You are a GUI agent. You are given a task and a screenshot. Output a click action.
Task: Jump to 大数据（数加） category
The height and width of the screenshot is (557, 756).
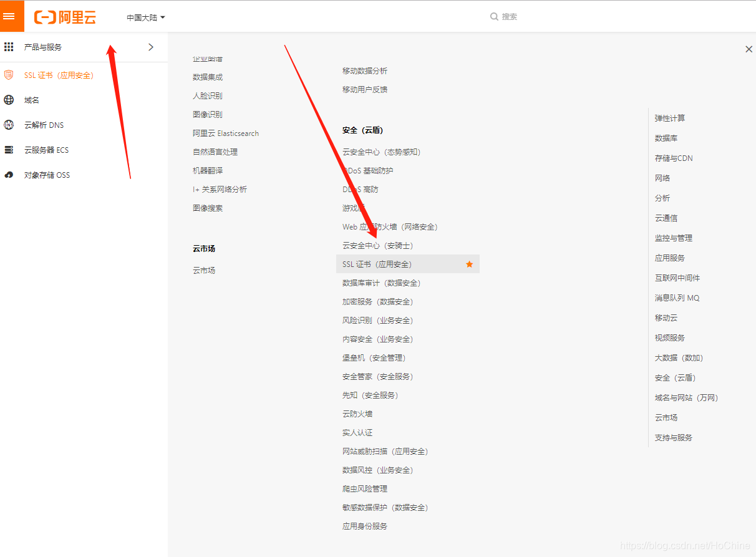tap(679, 358)
